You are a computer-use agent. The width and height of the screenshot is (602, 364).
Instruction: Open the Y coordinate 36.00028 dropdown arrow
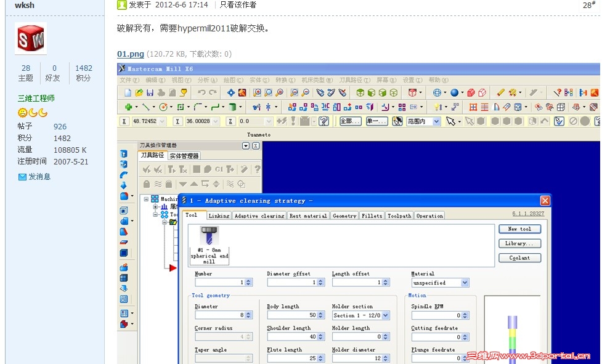[216, 121]
